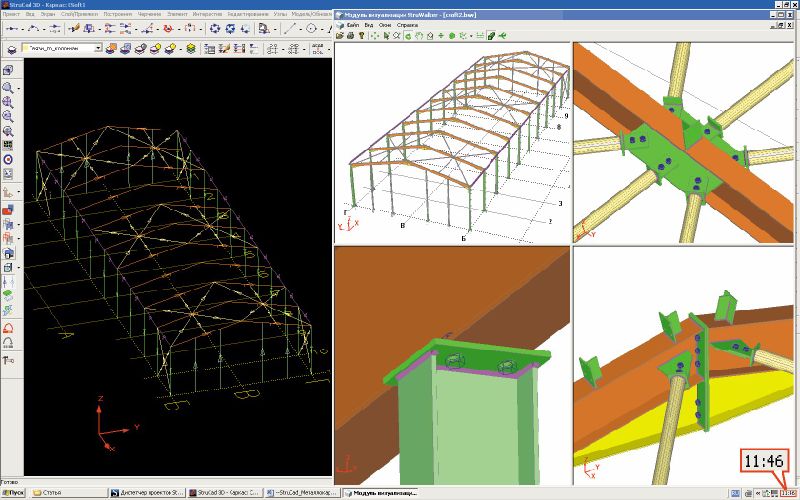The width and height of the screenshot is (800, 500).
Task: Open the layer name dropdown list
Action: (98, 48)
